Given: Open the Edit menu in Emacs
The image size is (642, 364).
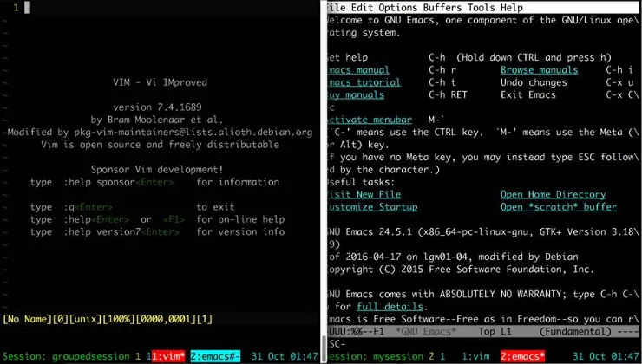Looking at the screenshot, I should click(x=362, y=8).
